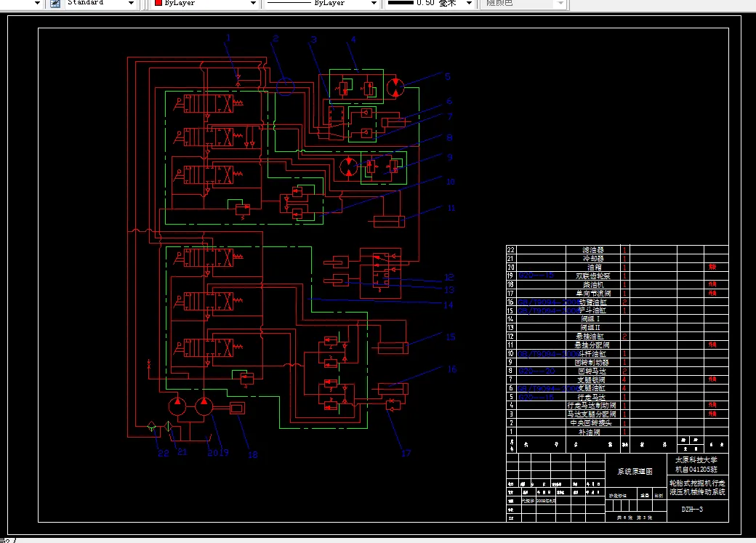Screen dimensions: 756x543
Task: Click the red ByLayer color swatch
Action: 158,3
